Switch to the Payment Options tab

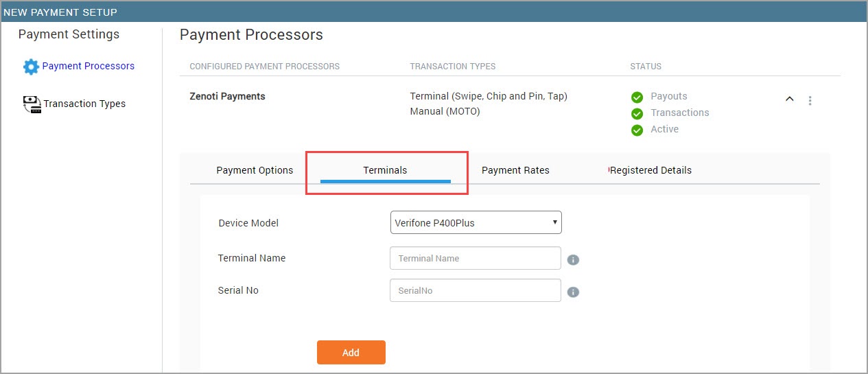[x=255, y=170]
